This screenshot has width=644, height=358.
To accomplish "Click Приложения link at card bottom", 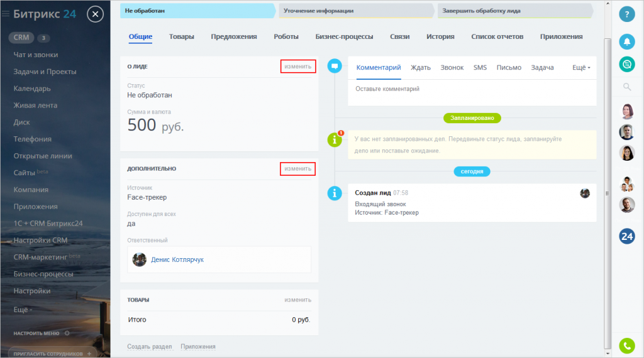I will click(198, 347).
